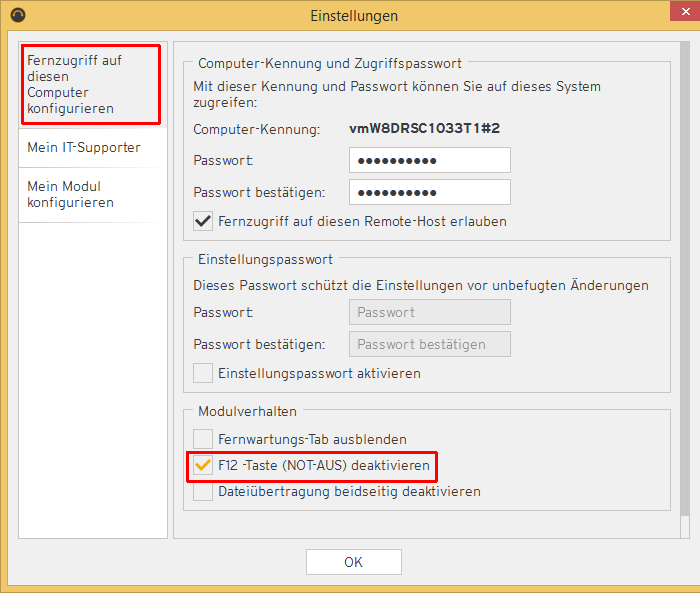Click the Einstellungspasswort Passwort field
The width and height of the screenshot is (700, 593).
click(429, 312)
